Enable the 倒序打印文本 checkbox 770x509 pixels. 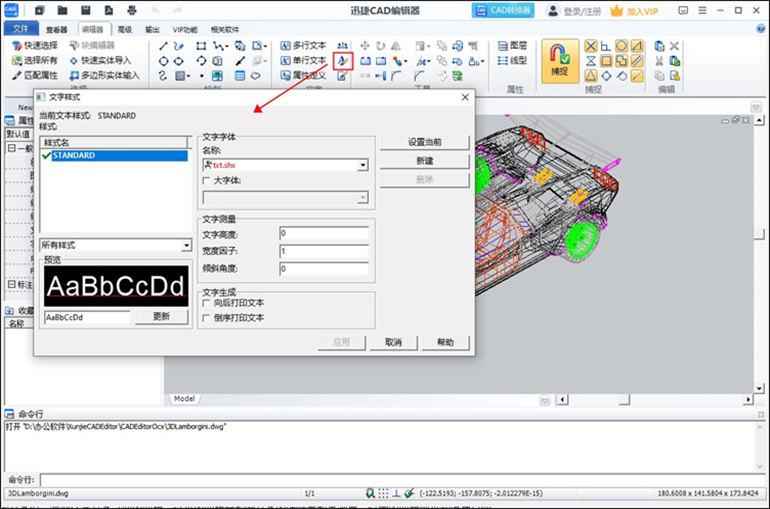coord(206,318)
